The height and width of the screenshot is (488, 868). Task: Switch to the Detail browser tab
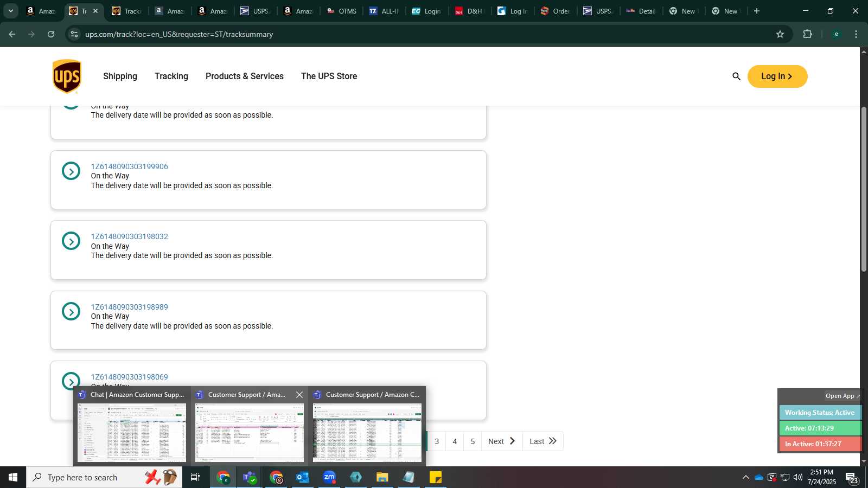(x=641, y=11)
